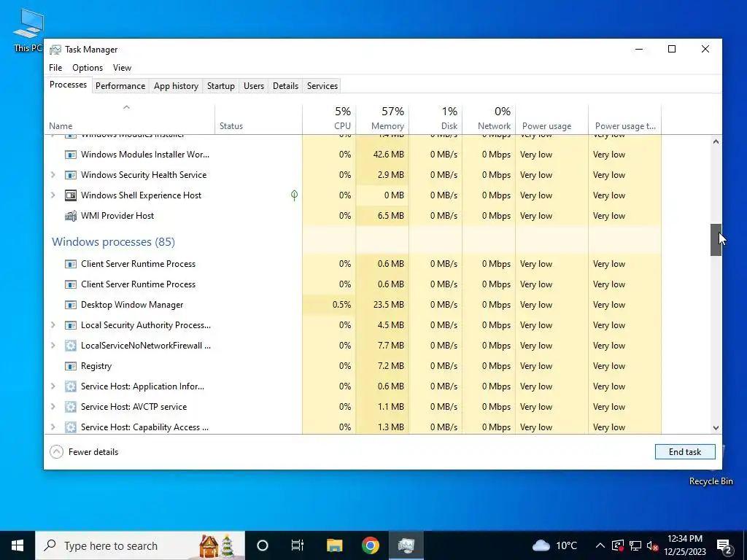The width and height of the screenshot is (747, 560).
Task: Sort processes by Memory column header
Action: point(382,119)
